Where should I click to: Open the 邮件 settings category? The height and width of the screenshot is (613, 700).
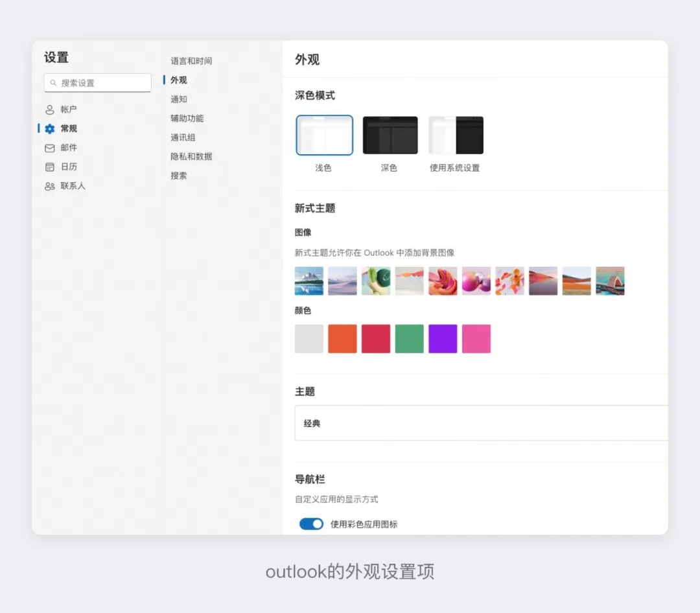coord(69,148)
